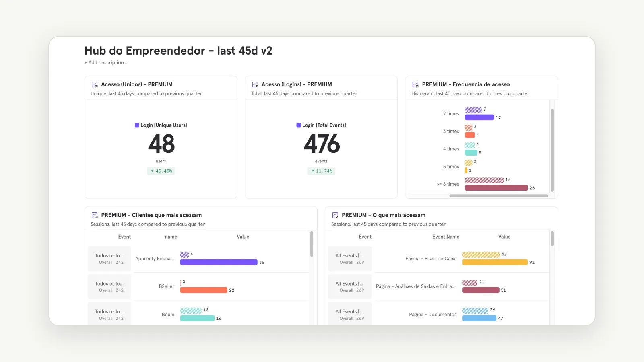The image size is (644, 362).
Task: Click the Todos os lo... cell in Apprenty row
Action: click(x=109, y=259)
